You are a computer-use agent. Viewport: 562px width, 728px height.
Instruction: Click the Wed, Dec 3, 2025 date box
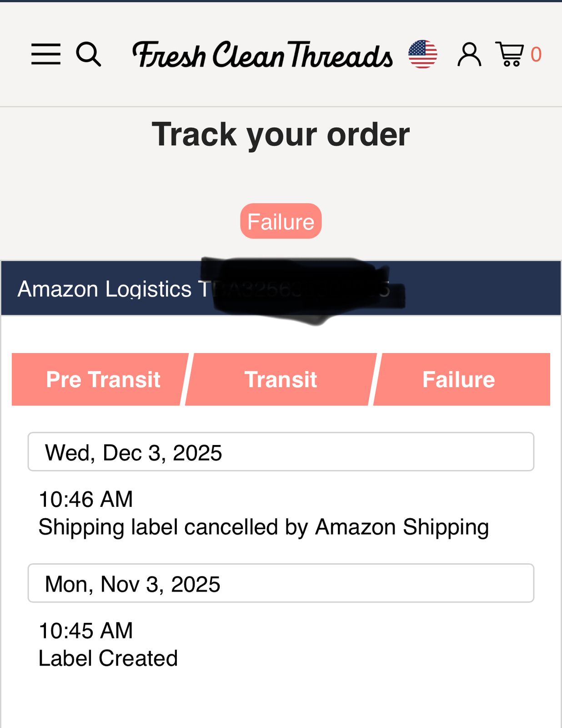(281, 452)
